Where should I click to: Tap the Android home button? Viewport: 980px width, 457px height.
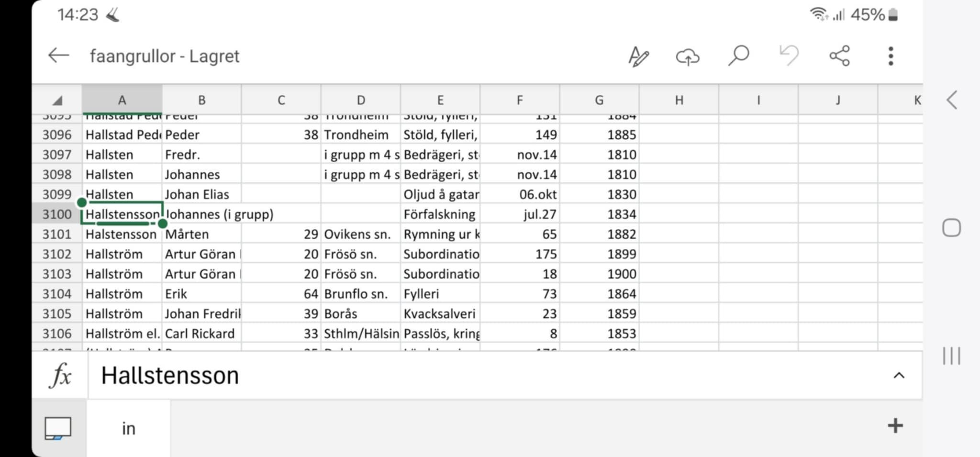951,228
